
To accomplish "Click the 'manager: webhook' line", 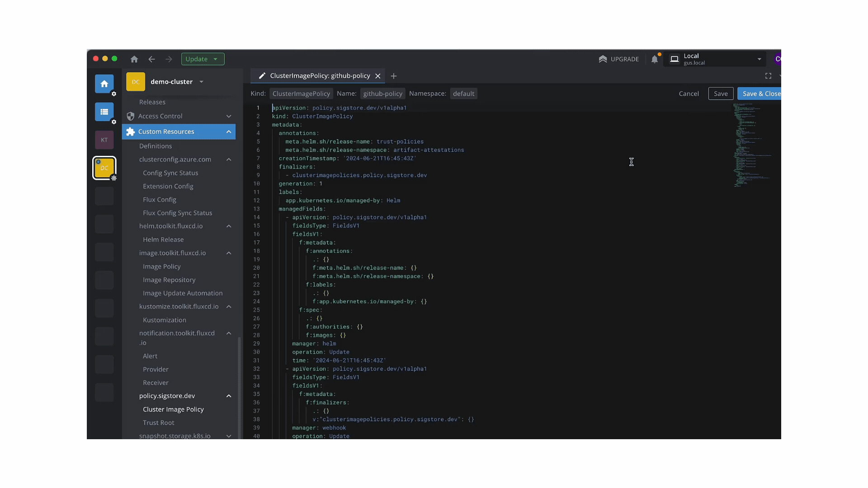I will tap(319, 428).
